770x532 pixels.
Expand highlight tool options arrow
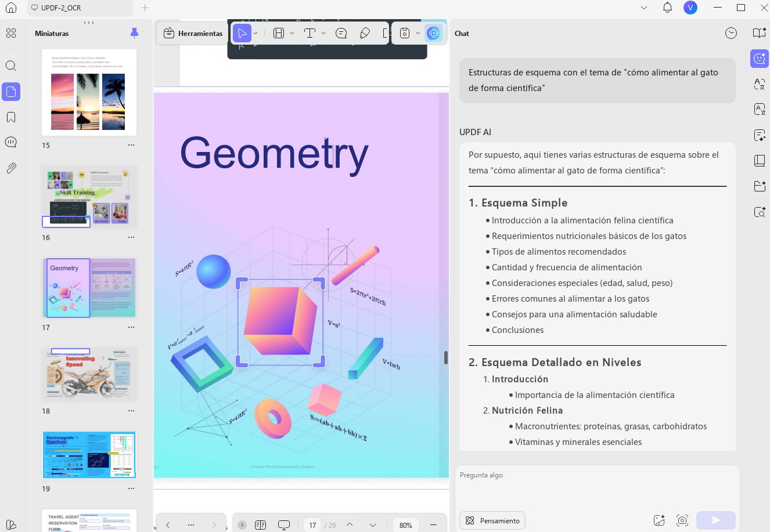(x=292, y=34)
